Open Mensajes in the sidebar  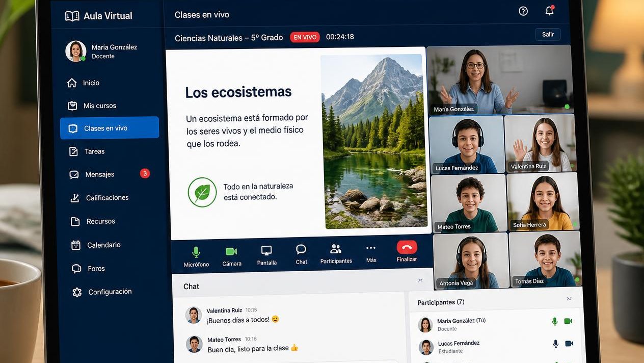click(109, 174)
